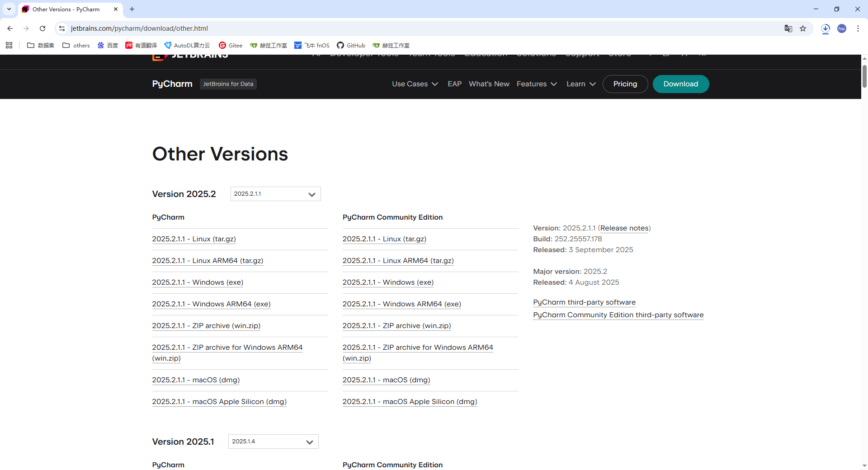Bookmark this page with star icon

coord(803,28)
